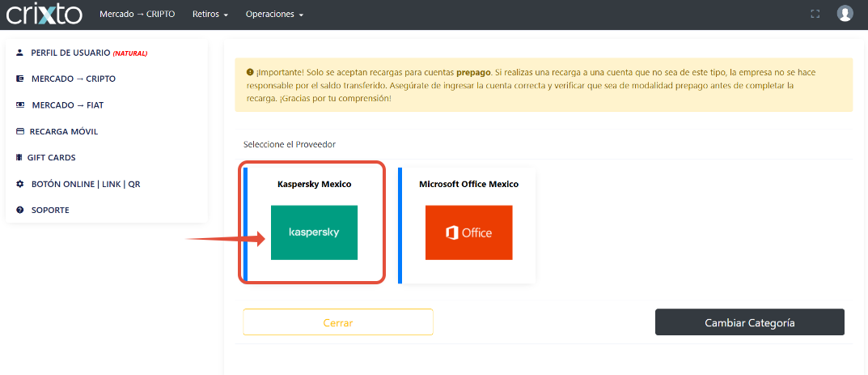This screenshot has height=375, width=868.
Task: Click the Crixto logo
Action: pos(44,15)
